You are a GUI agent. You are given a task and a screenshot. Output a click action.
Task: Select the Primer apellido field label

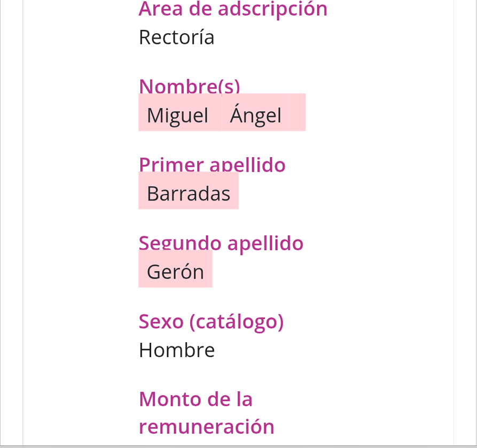point(213,165)
